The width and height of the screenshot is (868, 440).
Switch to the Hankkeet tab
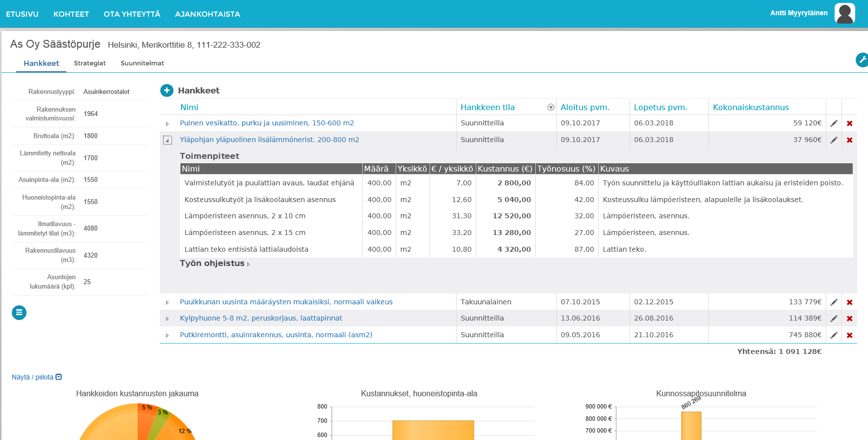(41, 63)
